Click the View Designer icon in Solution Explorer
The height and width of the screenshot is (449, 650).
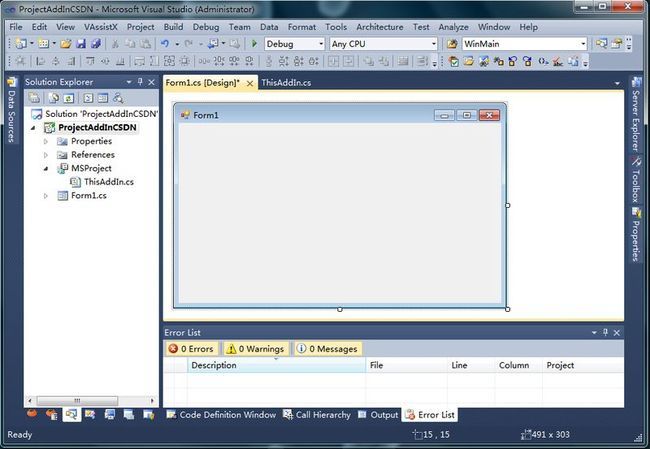(x=103, y=98)
